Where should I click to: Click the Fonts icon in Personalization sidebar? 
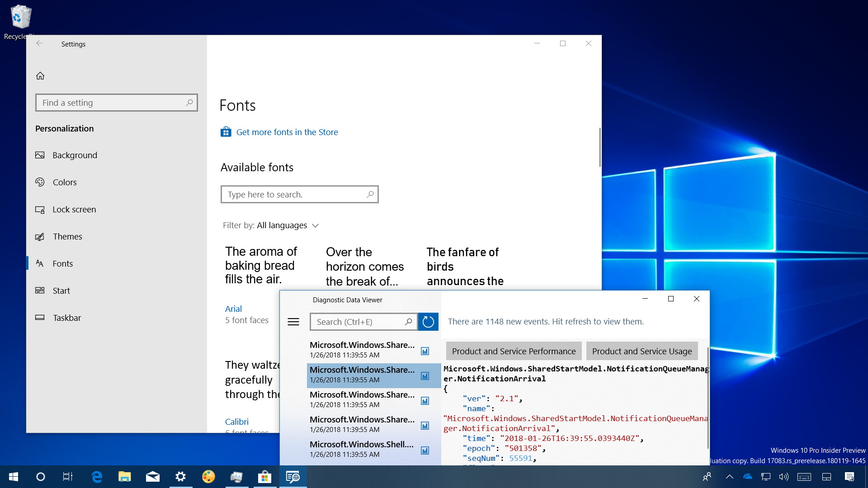coord(40,263)
